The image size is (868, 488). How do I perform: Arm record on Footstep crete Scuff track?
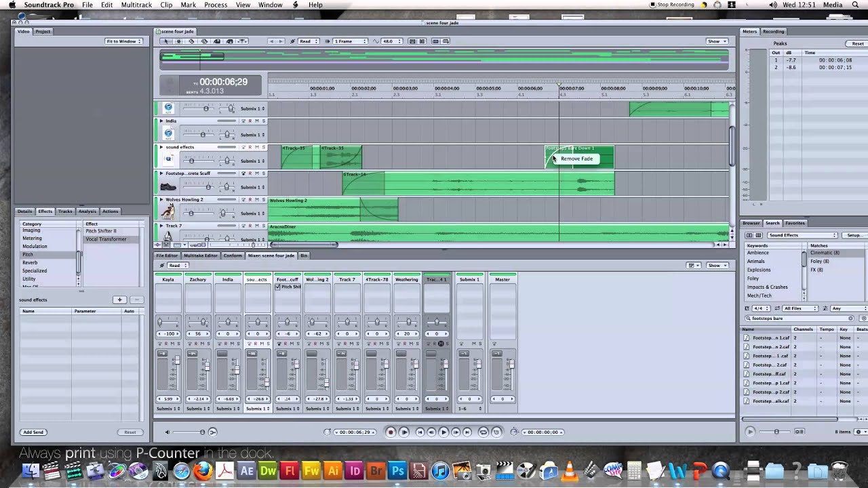[250, 174]
